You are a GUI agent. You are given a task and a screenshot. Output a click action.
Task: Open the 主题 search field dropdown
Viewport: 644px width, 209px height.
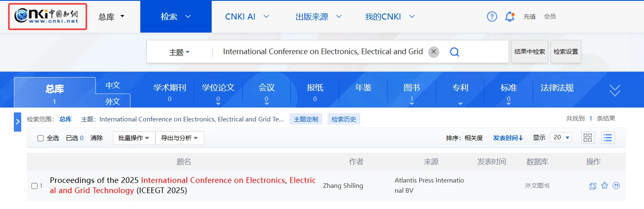(179, 52)
